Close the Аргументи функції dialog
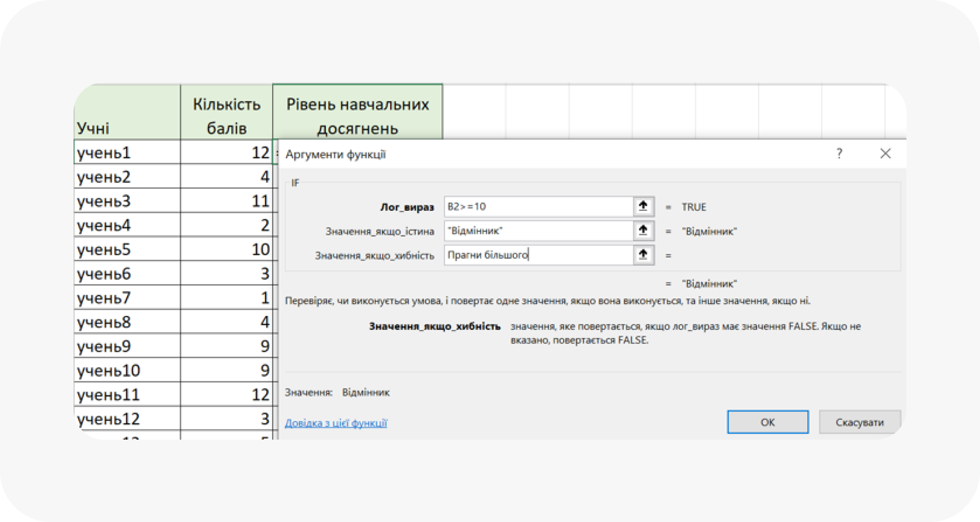Image resolution: width=980 pixels, height=522 pixels. point(885,154)
